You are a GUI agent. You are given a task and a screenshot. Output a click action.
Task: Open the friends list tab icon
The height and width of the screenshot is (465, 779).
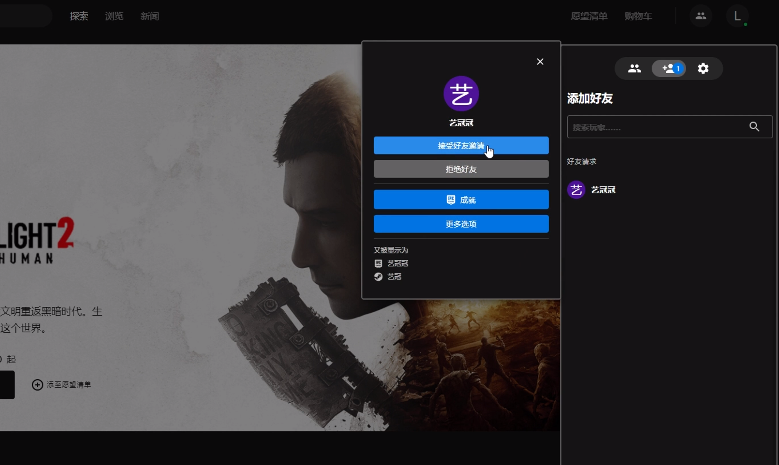pos(634,69)
